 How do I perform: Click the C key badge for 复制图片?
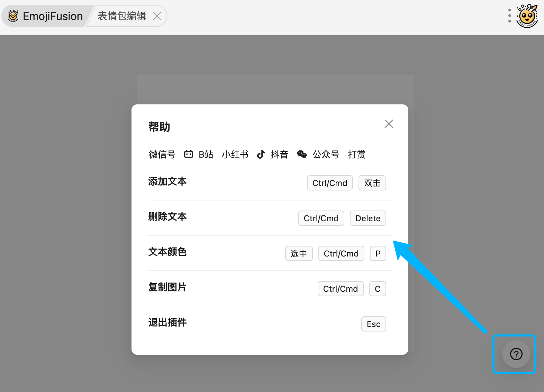(377, 289)
